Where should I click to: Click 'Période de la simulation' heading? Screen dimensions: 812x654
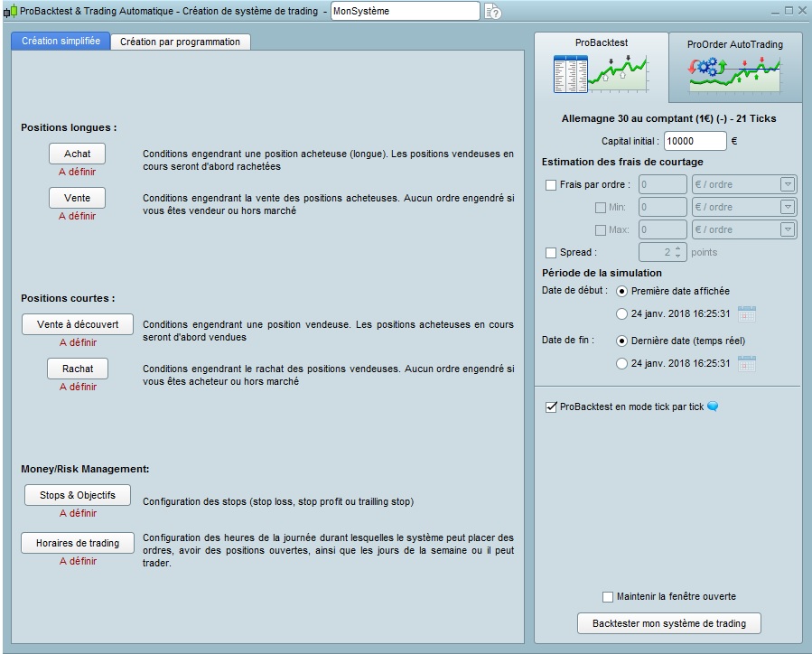[x=602, y=273]
